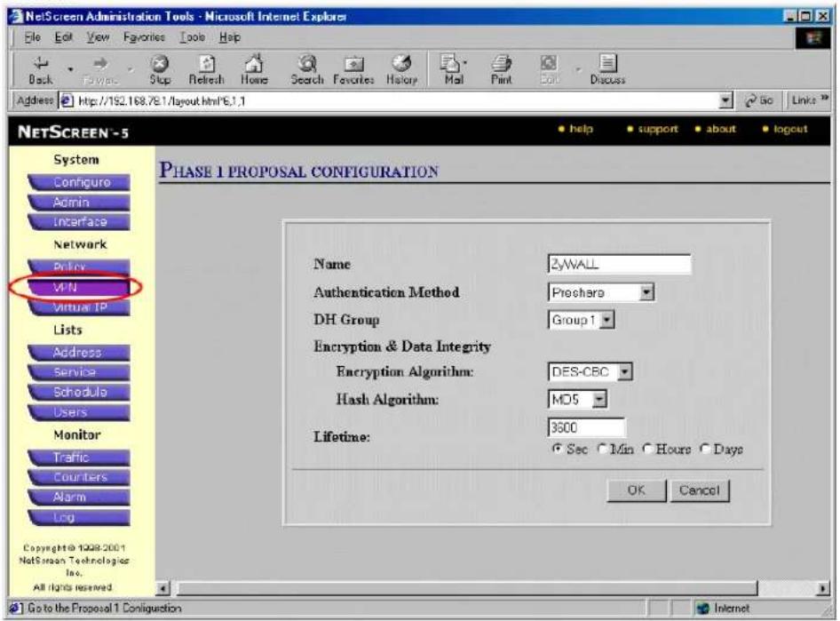Select the Sec lifetime radio button
Image resolution: width=840 pixels, height=621 pixels.
tap(557, 449)
